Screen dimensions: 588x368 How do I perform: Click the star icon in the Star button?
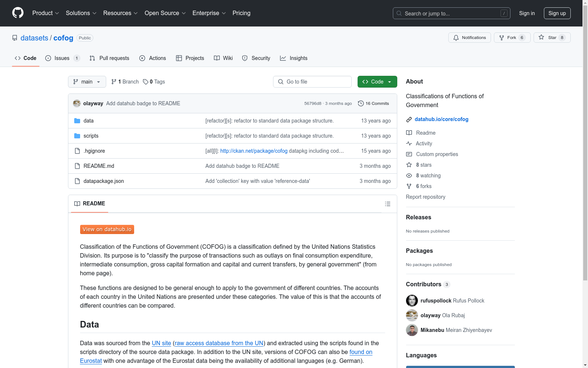[541, 37]
